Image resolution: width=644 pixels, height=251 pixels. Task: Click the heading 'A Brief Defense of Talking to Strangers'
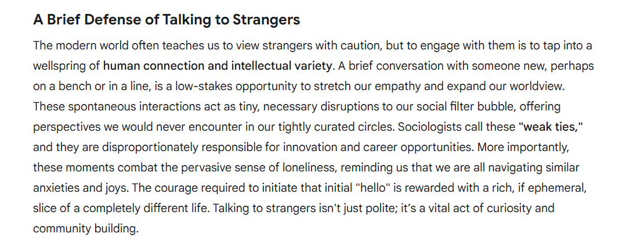point(167,20)
